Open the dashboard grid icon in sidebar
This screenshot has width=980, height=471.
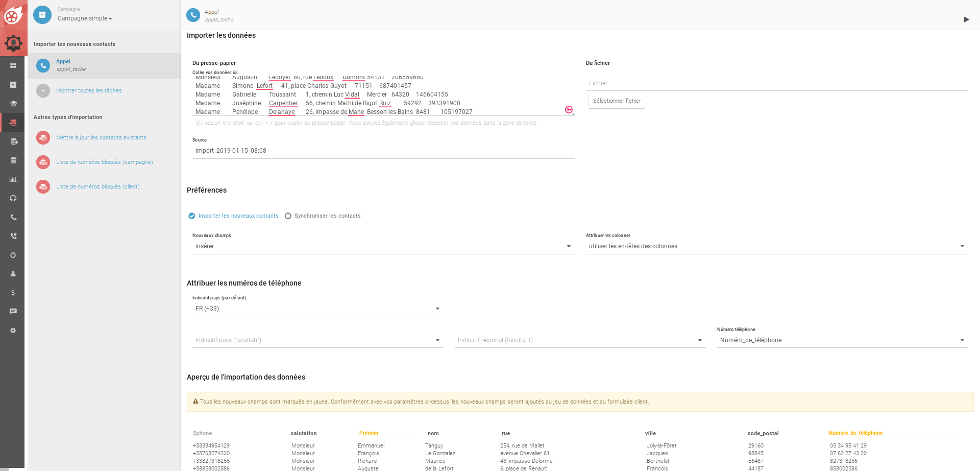[x=13, y=66]
